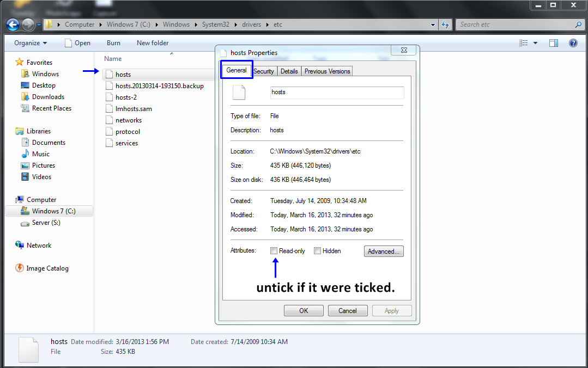This screenshot has height=368, width=588.
Task: Open the Organize dropdown menu
Action: coord(31,42)
